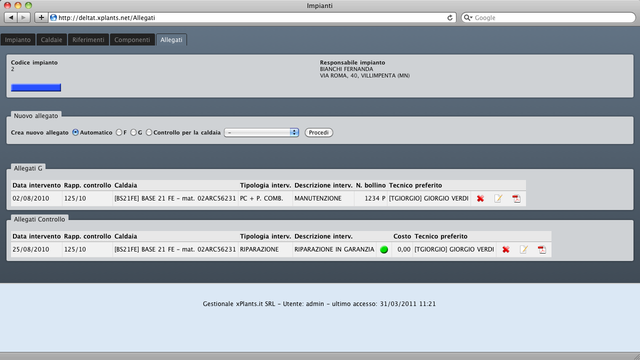
Task: Click the URL address field
Action: [x=252, y=18]
